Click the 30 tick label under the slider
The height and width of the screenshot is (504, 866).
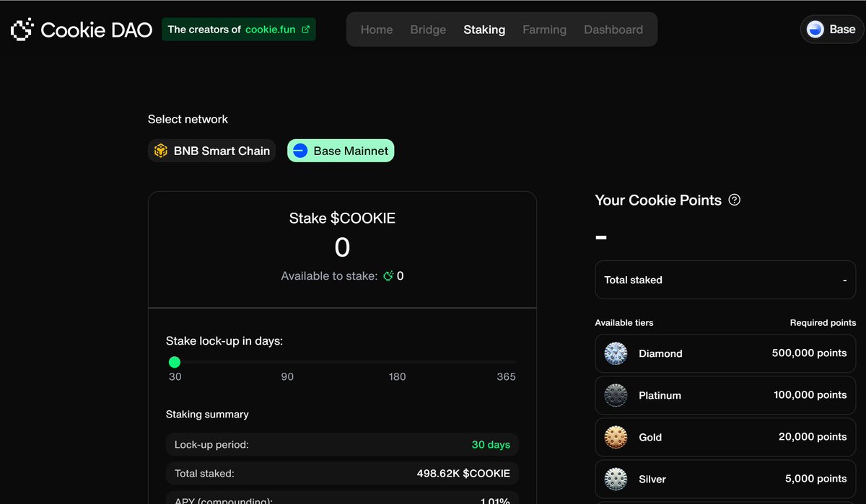(175, 376)
